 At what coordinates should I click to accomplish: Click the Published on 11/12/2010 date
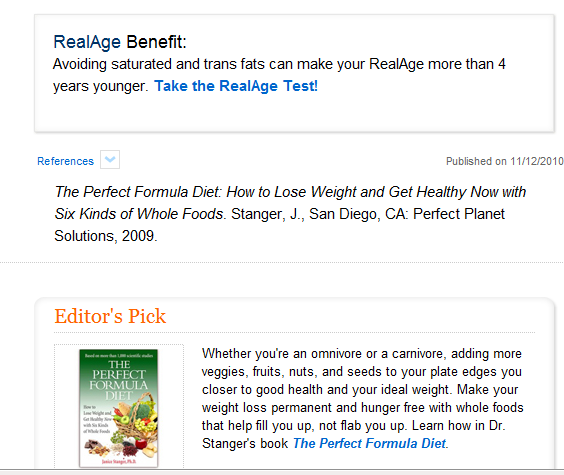click(x=505, y=161)
